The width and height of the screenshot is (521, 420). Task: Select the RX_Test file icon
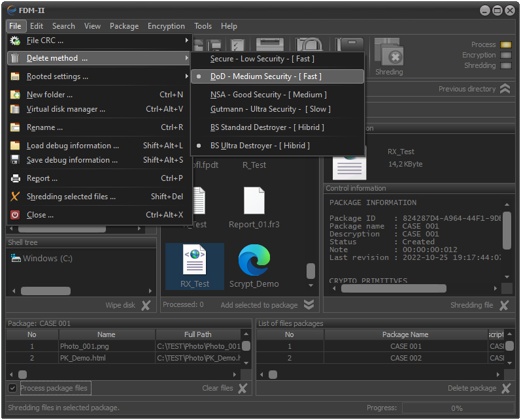pos(195,259)
